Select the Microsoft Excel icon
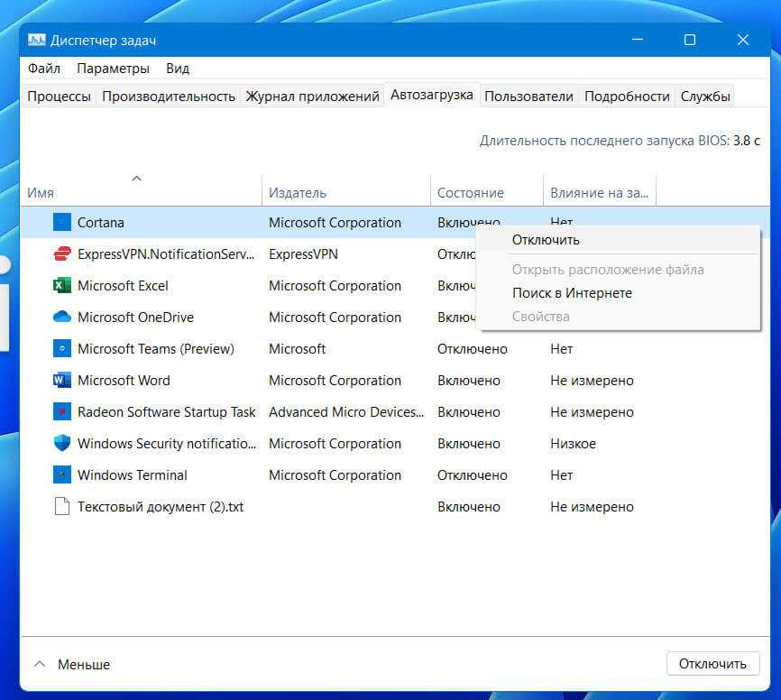The height and width of the screenshot is (700, 781). click(x=61, y=286)
